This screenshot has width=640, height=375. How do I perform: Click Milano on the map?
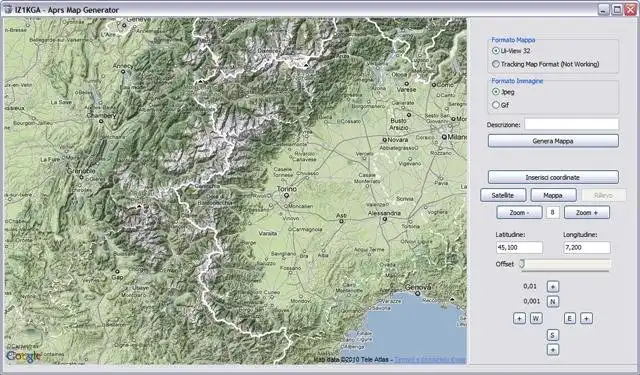(457, 137)
